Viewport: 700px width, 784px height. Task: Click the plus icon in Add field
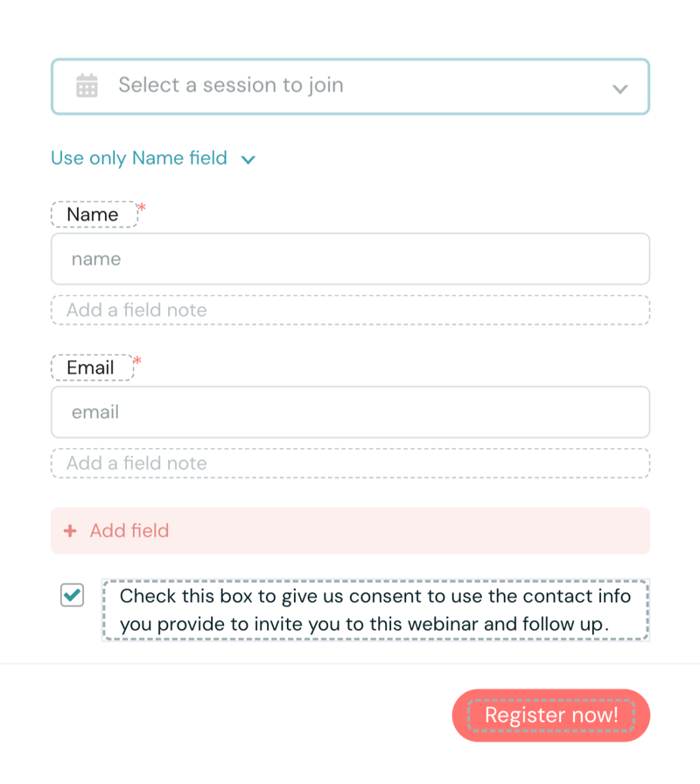point(71,531)
